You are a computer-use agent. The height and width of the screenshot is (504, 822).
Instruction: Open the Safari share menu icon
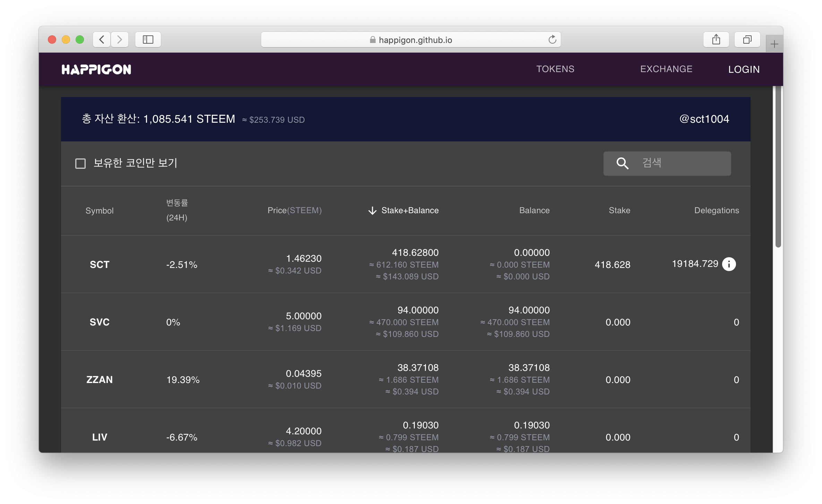(716, 40)
